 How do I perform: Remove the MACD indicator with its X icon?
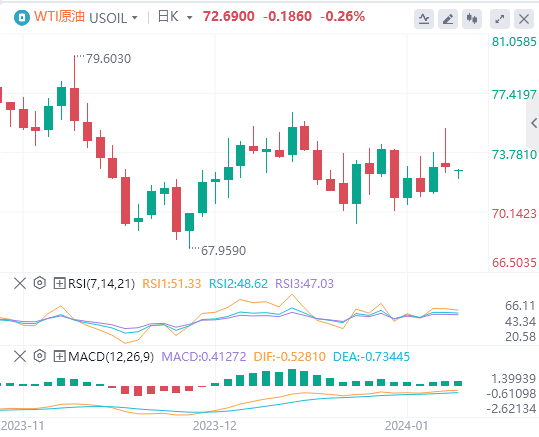[20, 356]
